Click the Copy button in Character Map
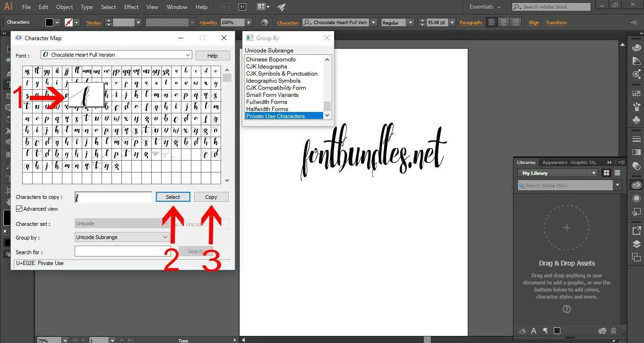The image size is (644, 343). coord(211,197)
